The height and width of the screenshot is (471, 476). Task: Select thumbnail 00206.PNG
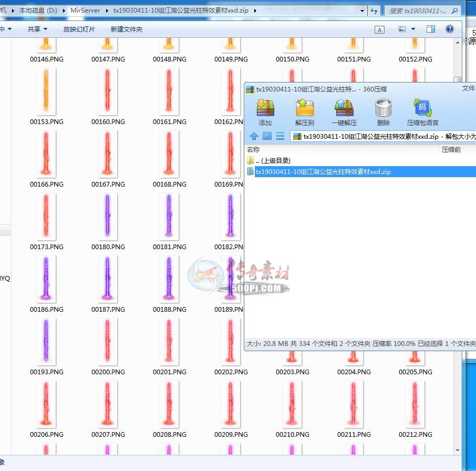[46, 404]
